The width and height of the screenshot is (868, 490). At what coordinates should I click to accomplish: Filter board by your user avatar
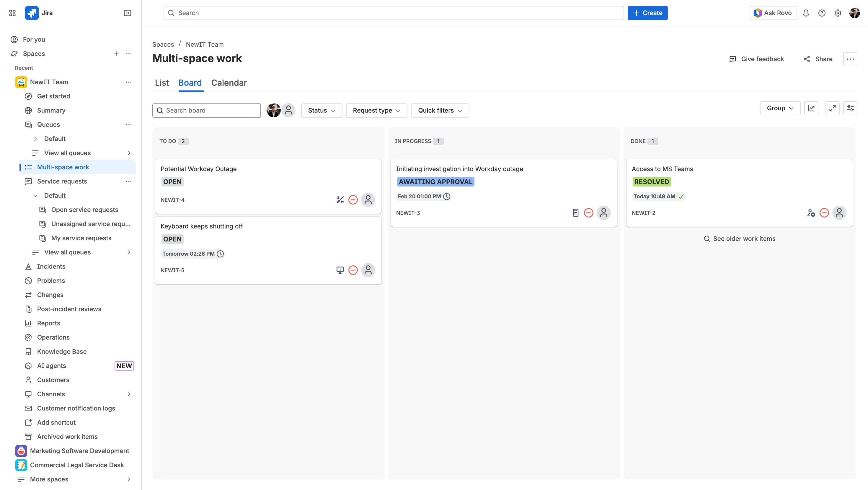pos(273,110)
